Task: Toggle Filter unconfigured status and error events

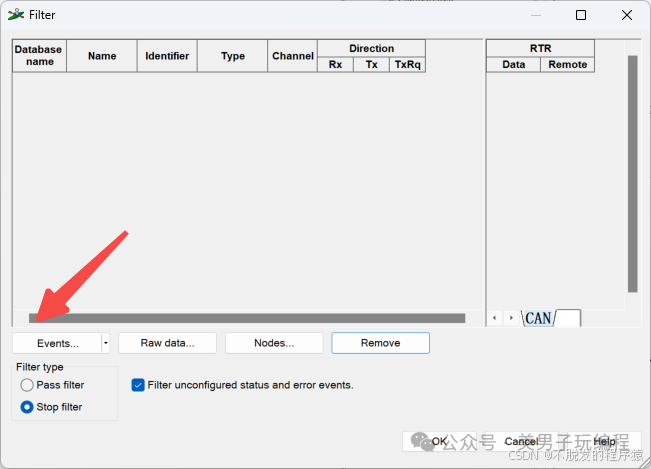Action: coord(138,385)
